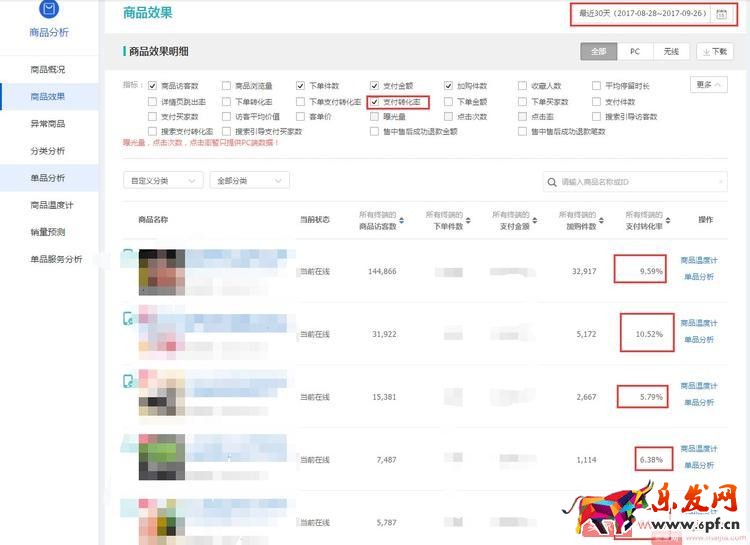Toggle the 商品访客数 metric checkbox
Viewport: 750px width, 545px height.
tap(152, 86)
